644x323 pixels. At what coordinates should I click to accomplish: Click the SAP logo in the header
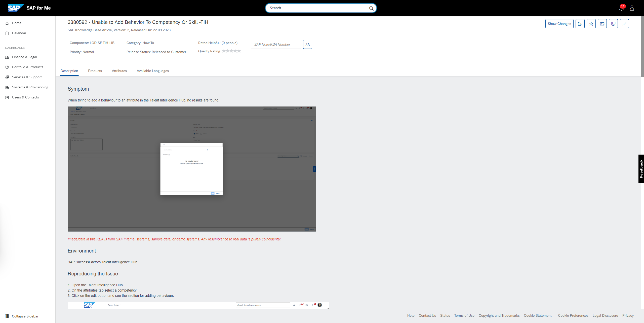point(16,8)
